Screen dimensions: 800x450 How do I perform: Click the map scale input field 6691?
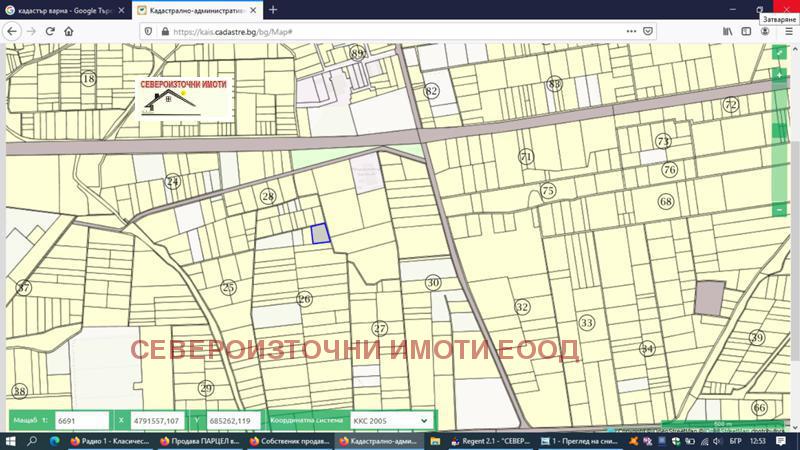pos(81,421)
